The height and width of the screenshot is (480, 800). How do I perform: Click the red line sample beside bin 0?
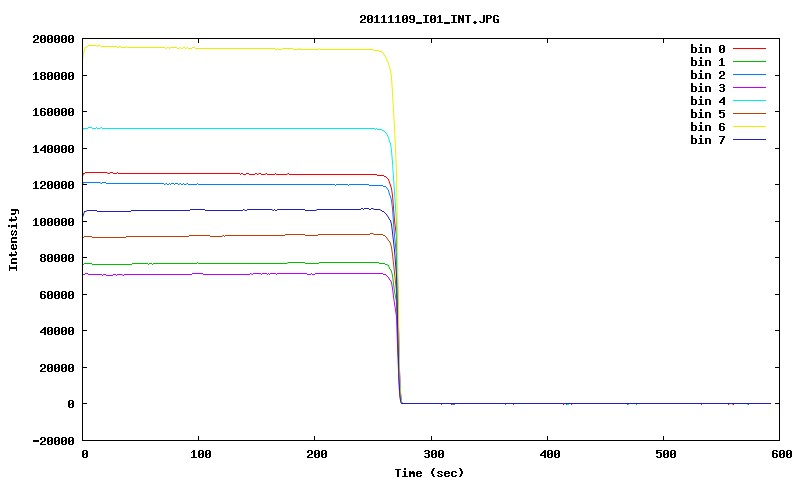click(x=749, y=49)
